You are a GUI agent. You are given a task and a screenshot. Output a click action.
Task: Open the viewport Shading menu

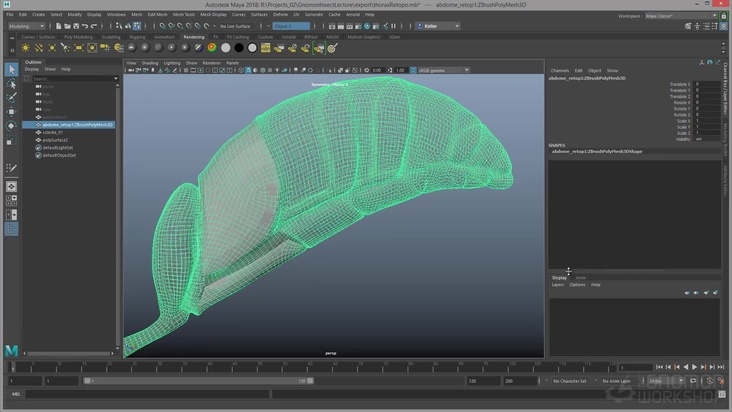[x=150, y=63]
